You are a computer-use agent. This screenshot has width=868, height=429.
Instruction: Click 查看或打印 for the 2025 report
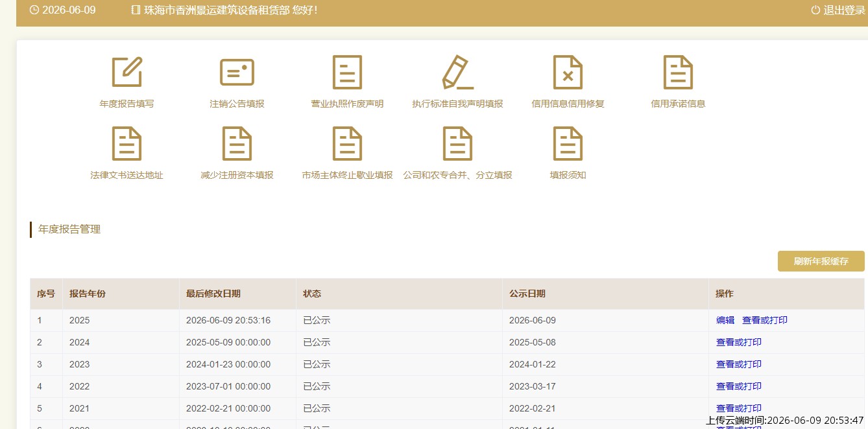[x=765, y=320]
